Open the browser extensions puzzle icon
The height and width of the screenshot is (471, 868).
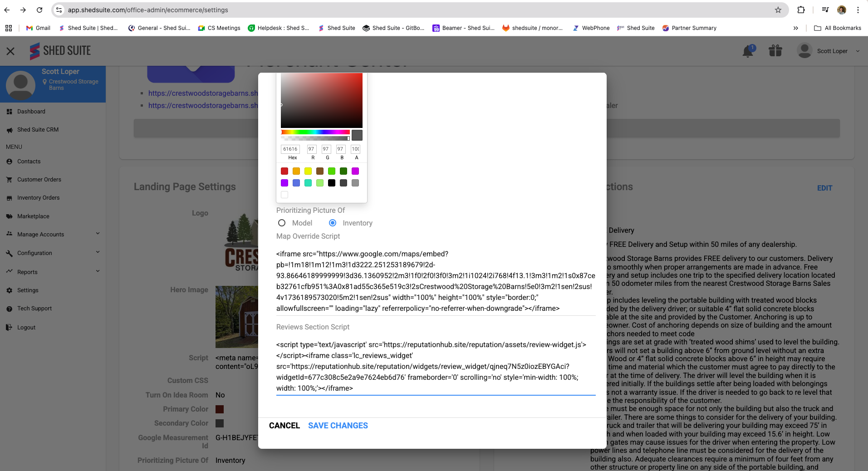[x=801, y=10]
